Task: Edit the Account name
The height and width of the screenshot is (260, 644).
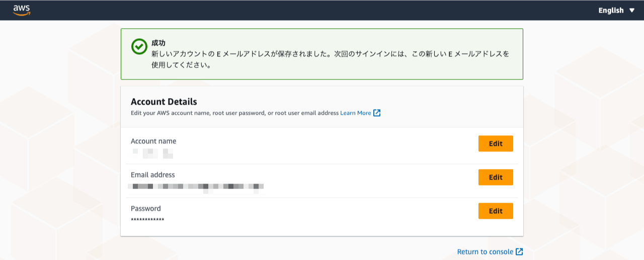Action: click(496, 143)
